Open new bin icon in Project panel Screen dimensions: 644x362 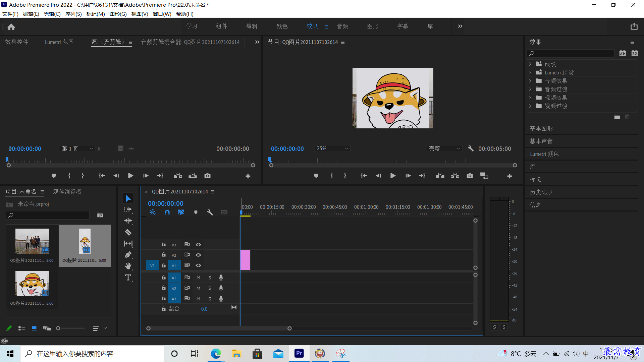pos(100,215)
